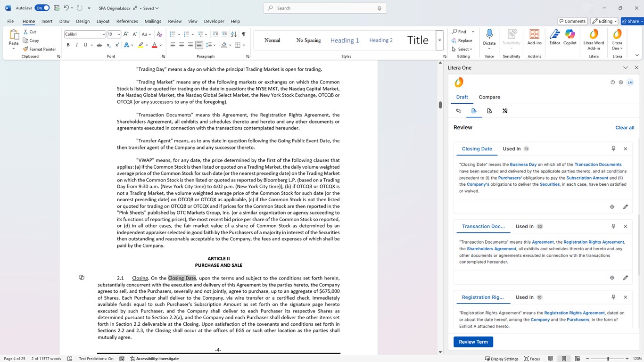This screenshot has height=362, width=644.
Task: Apply the Heading 1 style
Action: pos(345,41)
